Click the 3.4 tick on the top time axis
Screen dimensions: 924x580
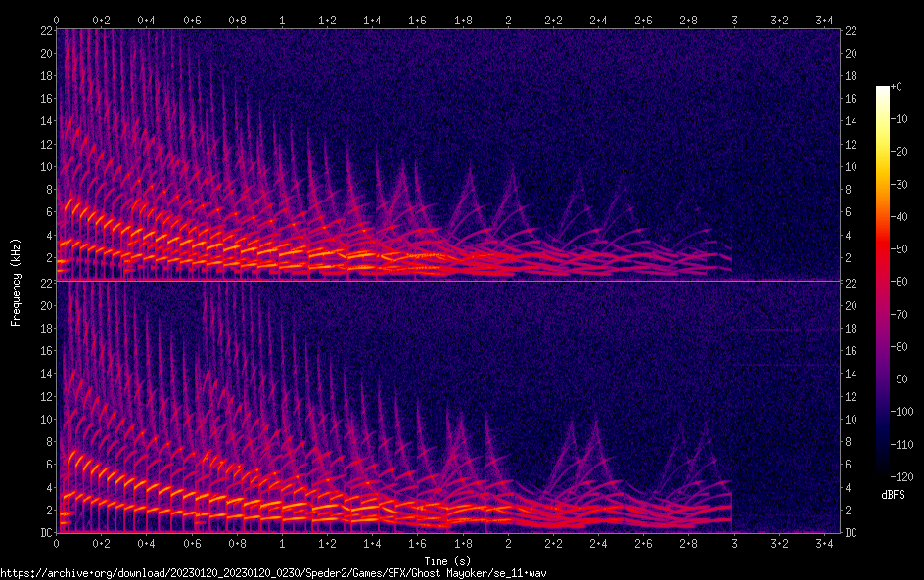pyautogui.click(x=824, y=20)
